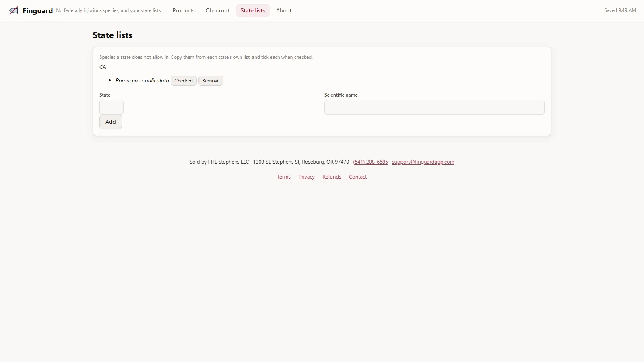
Task: Click the Saved 9:49 AM status text
Action: (620, 10)
